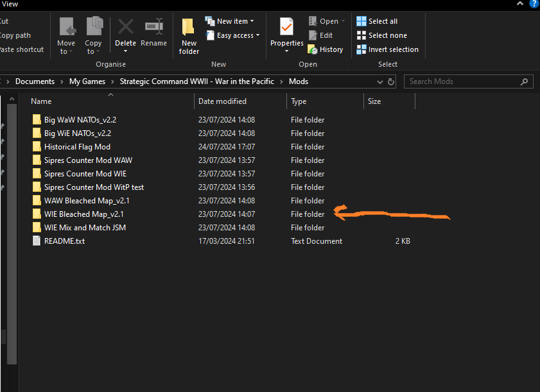Collapse the ribbon with the up chevron
Screen dimensions: 540x392
coord(520,3)
